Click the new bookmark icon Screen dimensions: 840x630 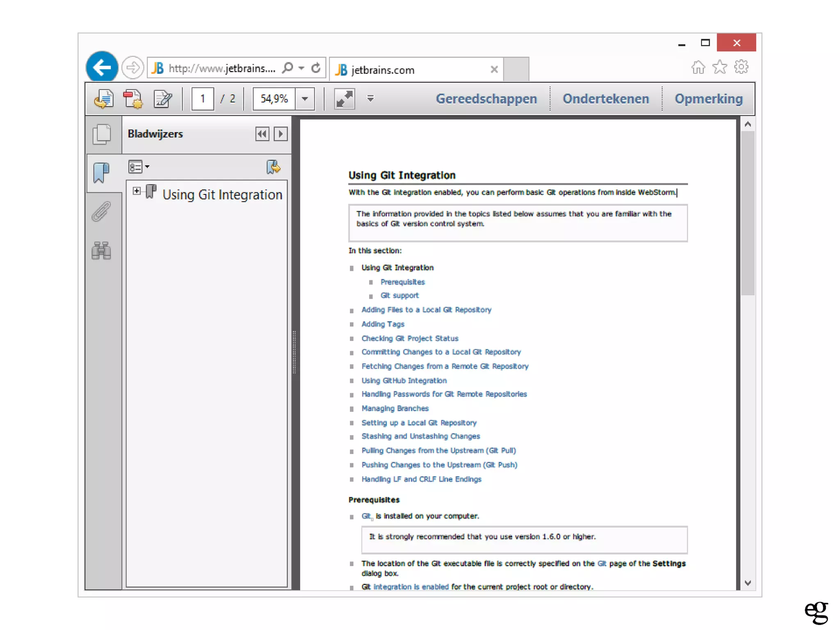(x=273, y=167)
